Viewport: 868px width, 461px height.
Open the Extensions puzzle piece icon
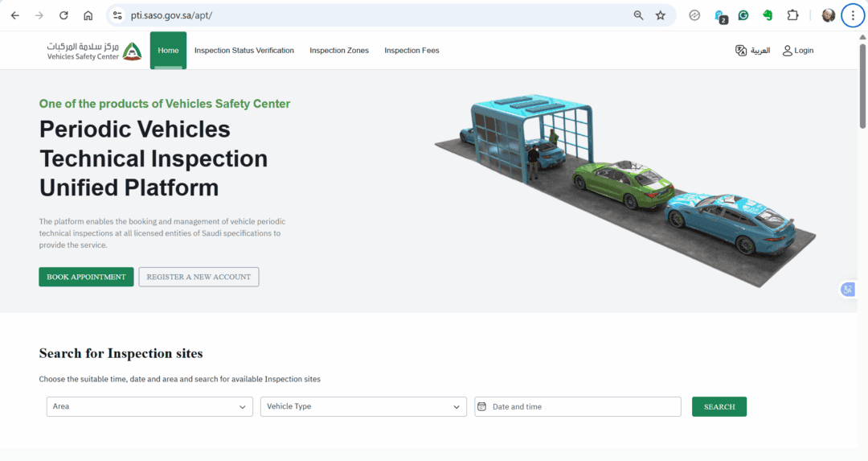[792, 15]
